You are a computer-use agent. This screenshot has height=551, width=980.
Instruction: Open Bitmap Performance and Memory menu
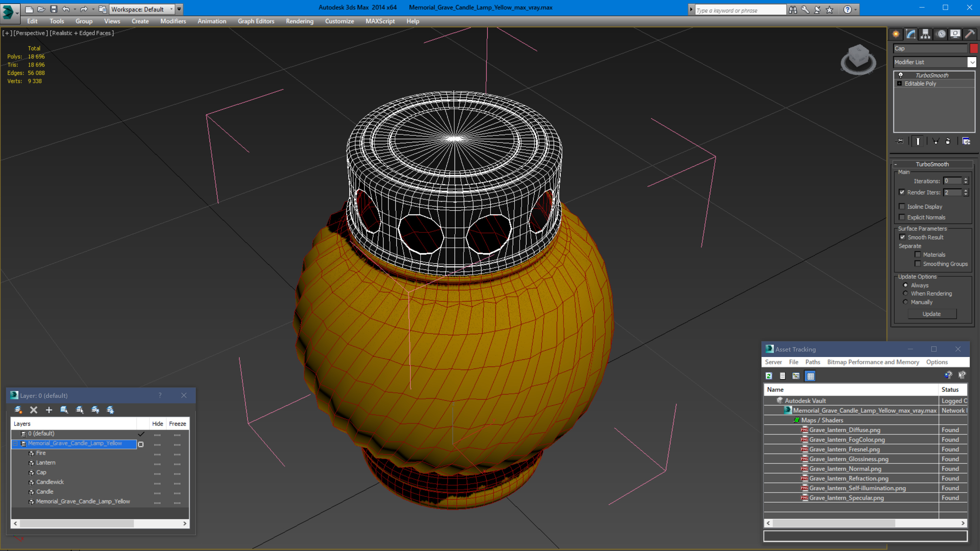tap(873, 362)
